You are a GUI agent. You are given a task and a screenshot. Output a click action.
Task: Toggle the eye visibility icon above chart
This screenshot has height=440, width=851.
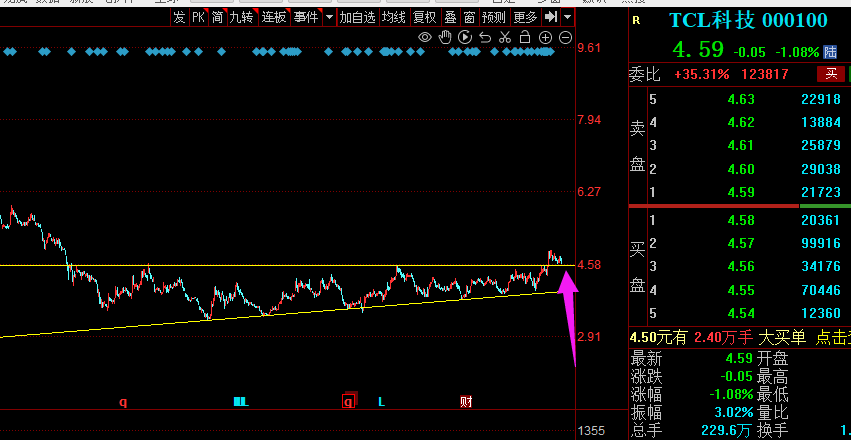[x=425, y=37]
